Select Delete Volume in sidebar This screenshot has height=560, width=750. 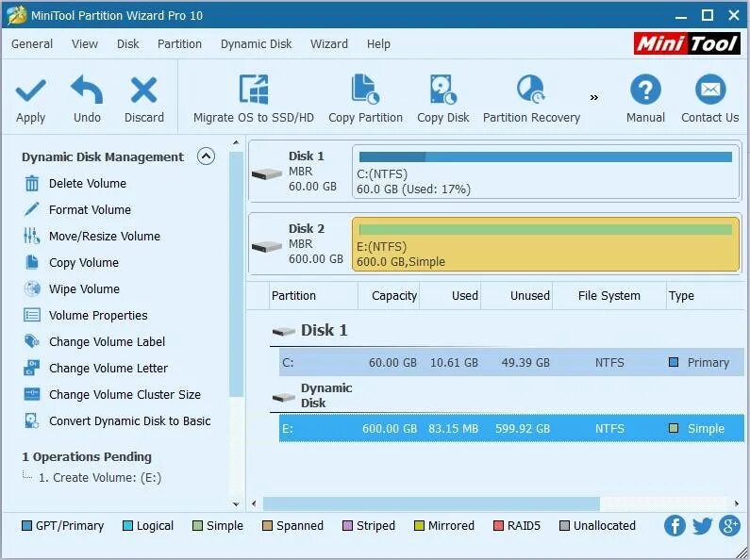(x=88, y=184)
